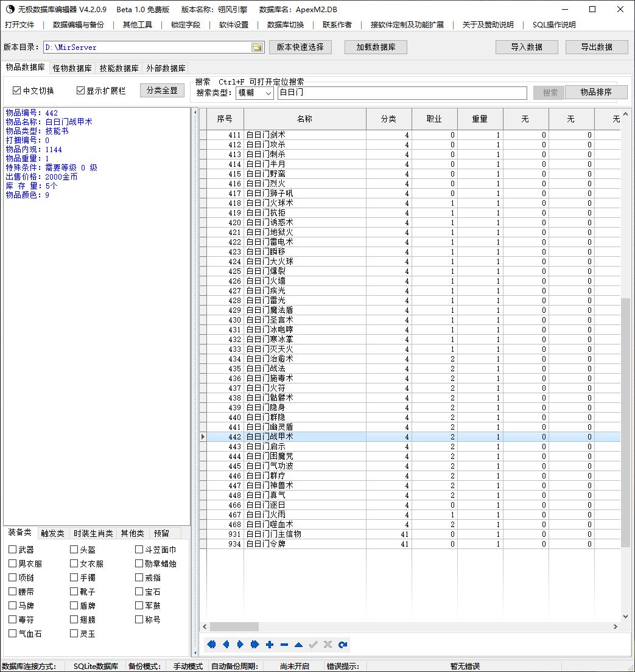Screen dimensions: 635x672
Task: Click the cancel edit X icon
Action: 328,645
